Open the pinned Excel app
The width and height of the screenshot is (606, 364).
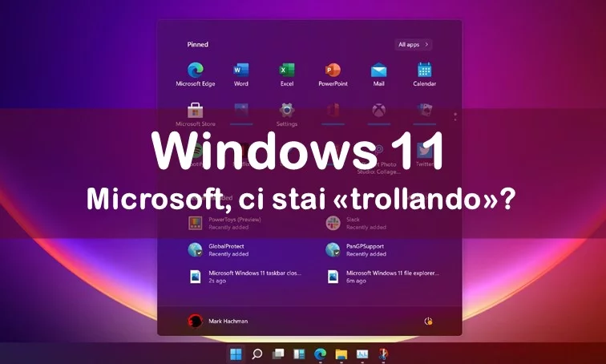tap(287, 71)
